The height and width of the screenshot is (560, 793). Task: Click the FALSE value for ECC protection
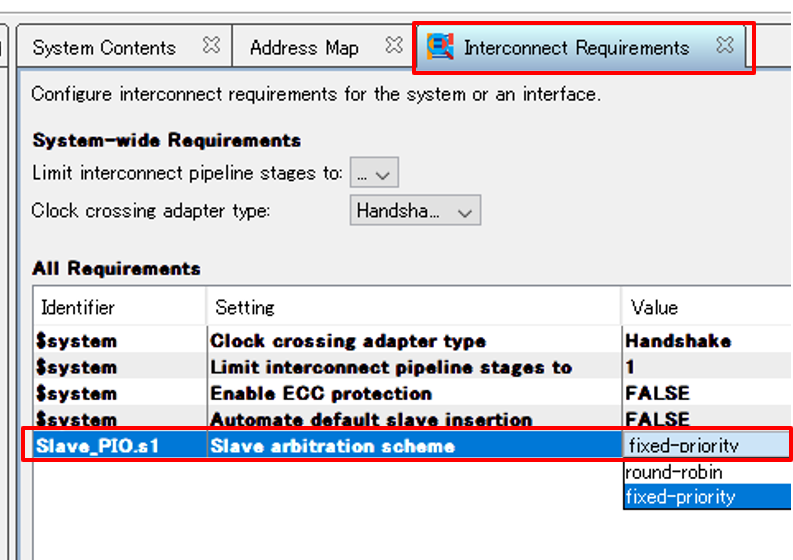tap(657, 393)
